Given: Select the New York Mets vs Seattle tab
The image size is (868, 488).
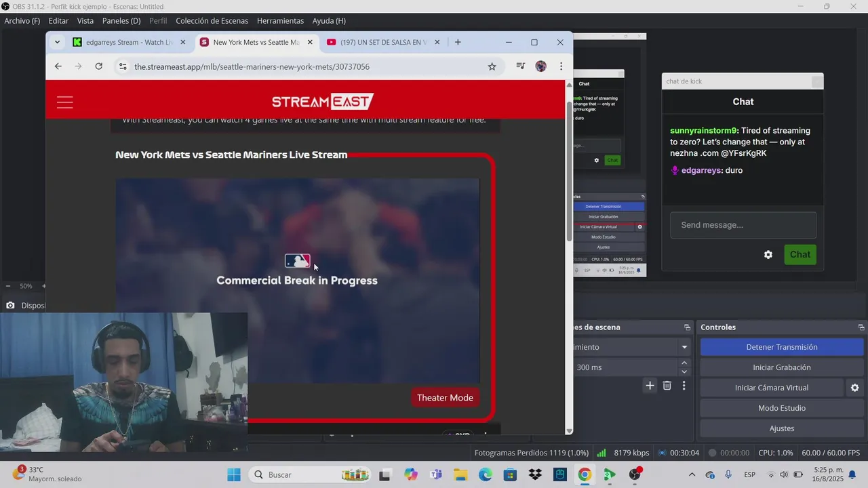Looking at the screenshot, I should [256, 42].
